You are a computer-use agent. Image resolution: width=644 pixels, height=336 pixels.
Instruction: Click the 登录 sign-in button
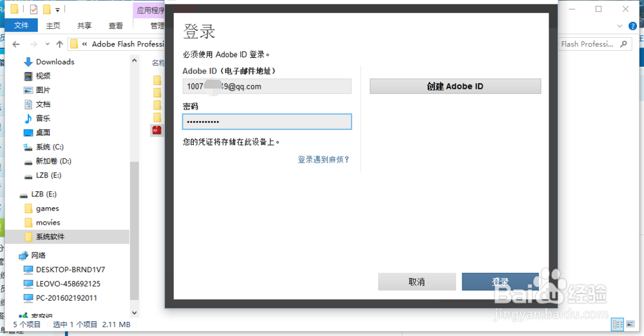point(500,282)
